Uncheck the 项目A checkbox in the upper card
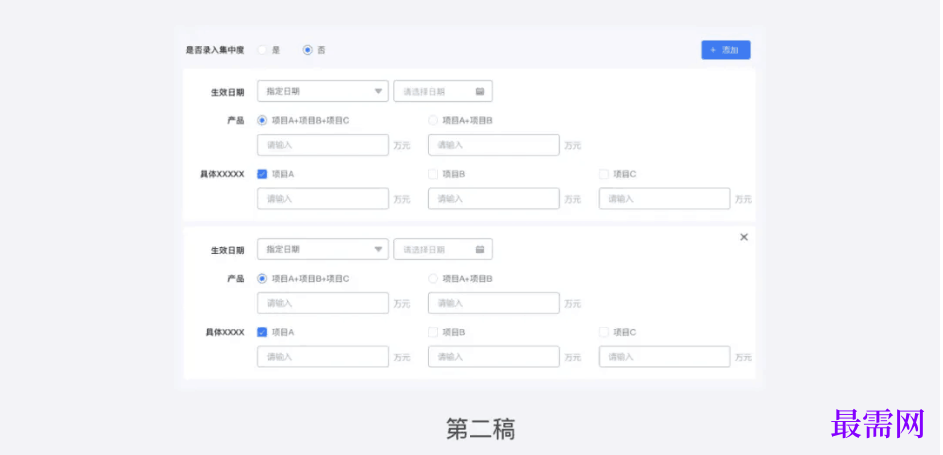The width and height of the screenshot is (943, 455). pos(262,174)
